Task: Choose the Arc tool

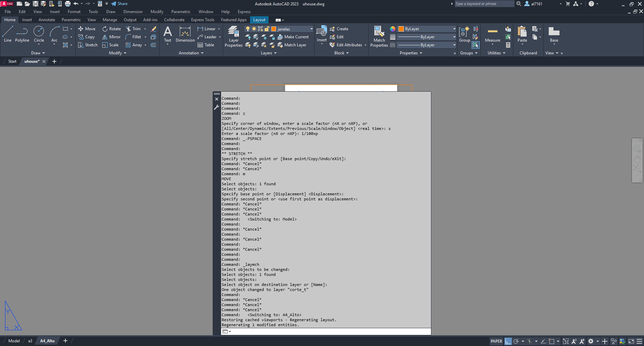Action: [54, 34]
